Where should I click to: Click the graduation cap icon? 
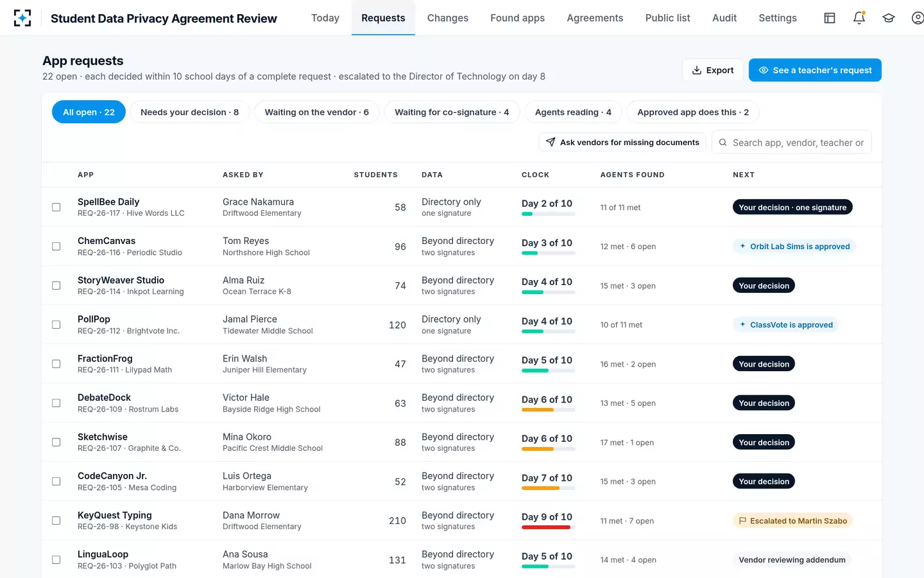(x=889, y=18)
